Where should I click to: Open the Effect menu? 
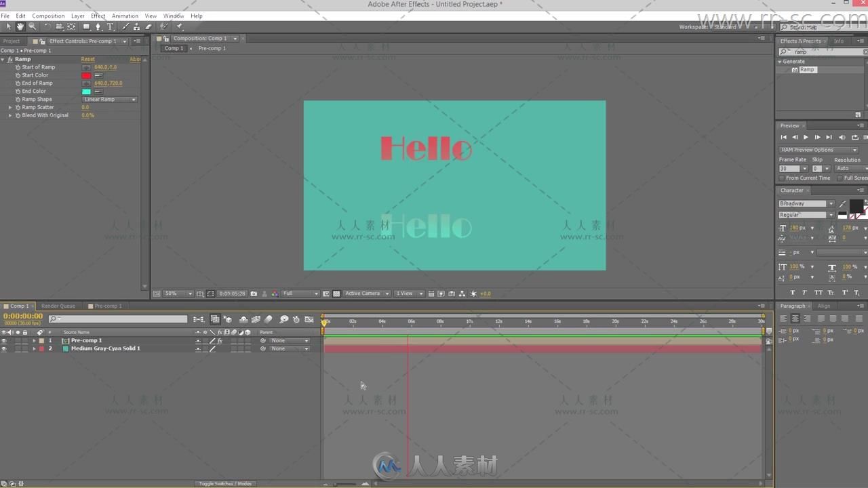(98, 16)
